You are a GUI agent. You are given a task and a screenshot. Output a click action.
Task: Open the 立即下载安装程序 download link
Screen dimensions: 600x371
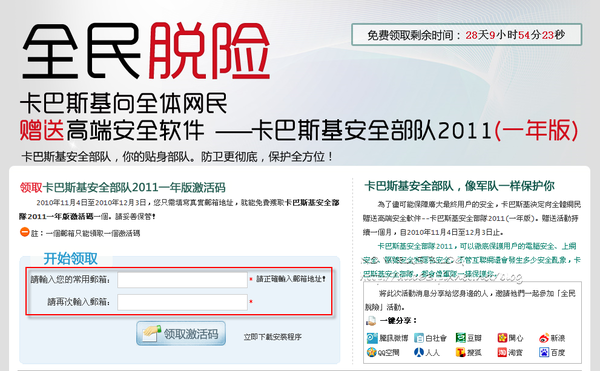pos(272,337)
